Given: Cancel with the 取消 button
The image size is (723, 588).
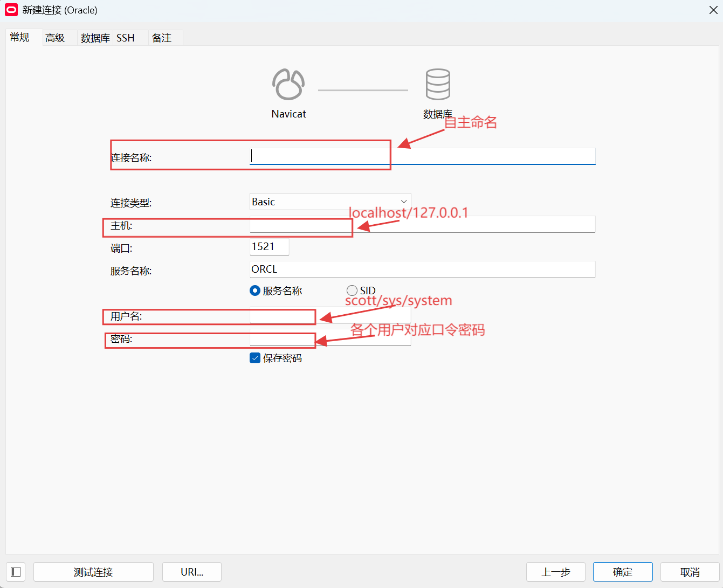Looking at the screenshot, I should click(690, 572).
